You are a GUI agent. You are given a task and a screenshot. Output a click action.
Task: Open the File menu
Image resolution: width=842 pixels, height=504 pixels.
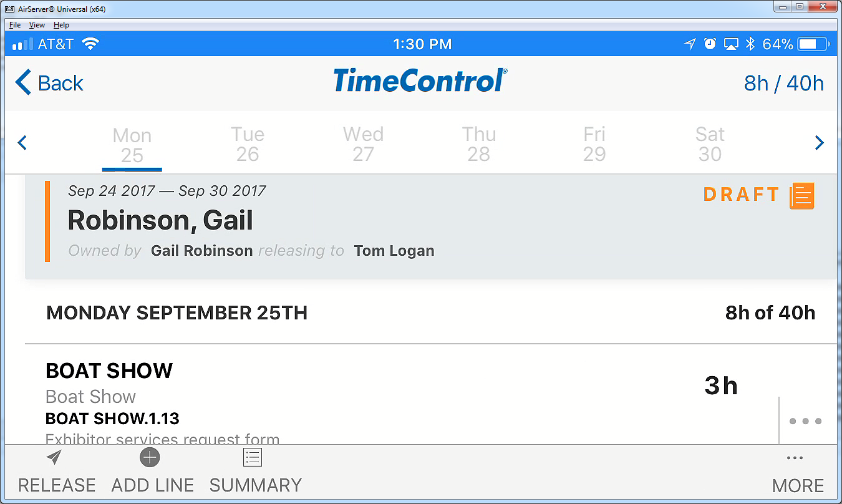click(15, 25)
